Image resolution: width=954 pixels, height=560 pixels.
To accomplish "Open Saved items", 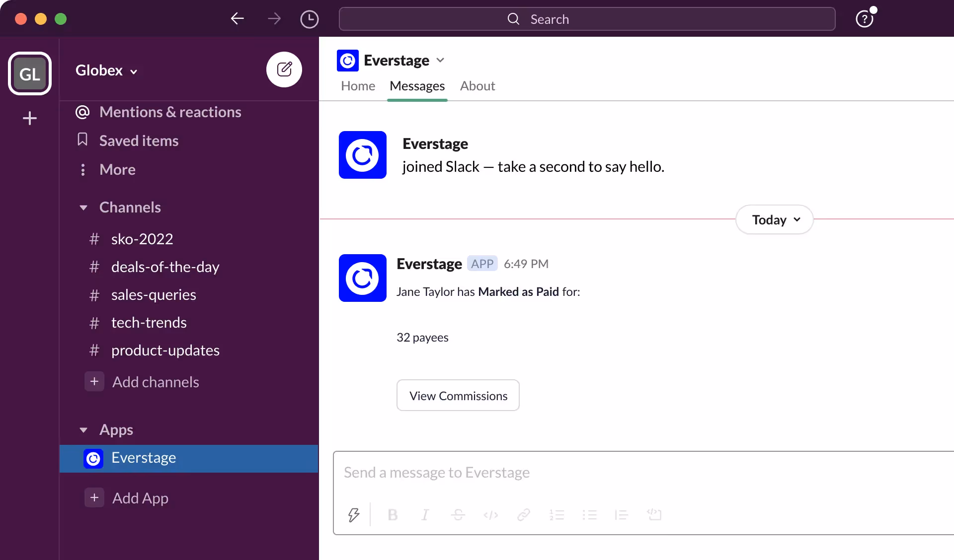I will [x=139, y=141].
